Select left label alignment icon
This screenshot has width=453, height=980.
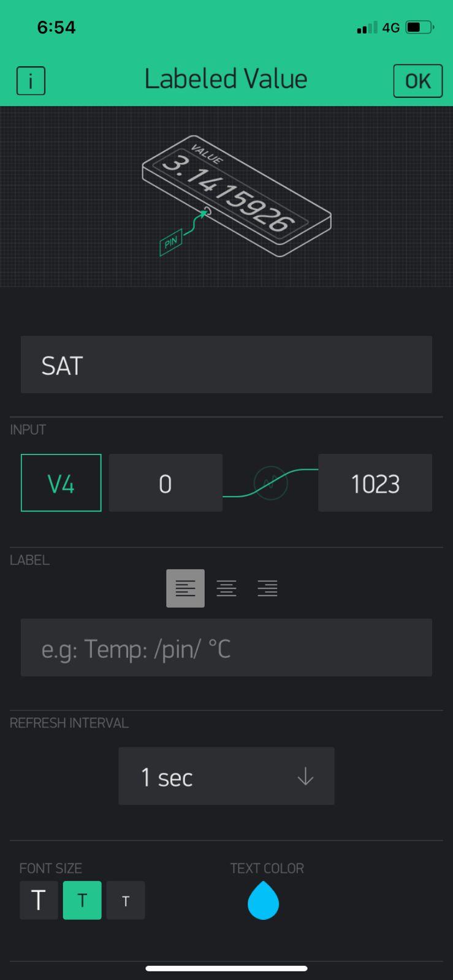click(x=185, y=588)
